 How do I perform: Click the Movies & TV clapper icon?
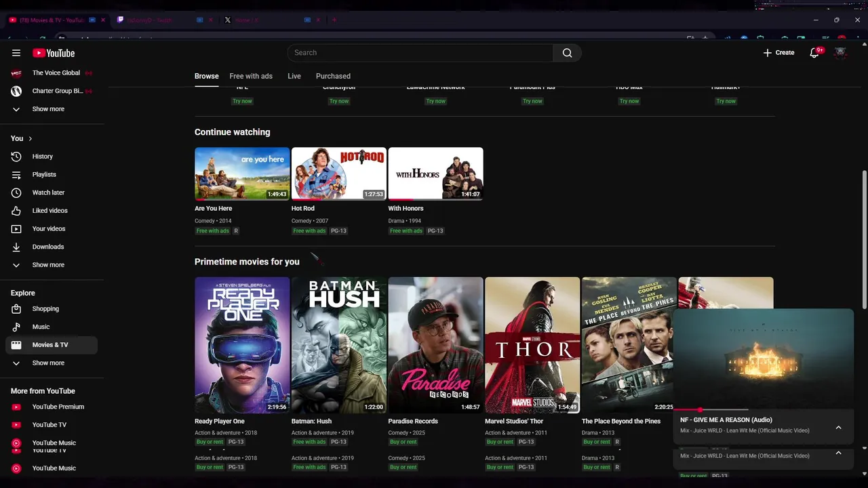[x=16, y=345]
